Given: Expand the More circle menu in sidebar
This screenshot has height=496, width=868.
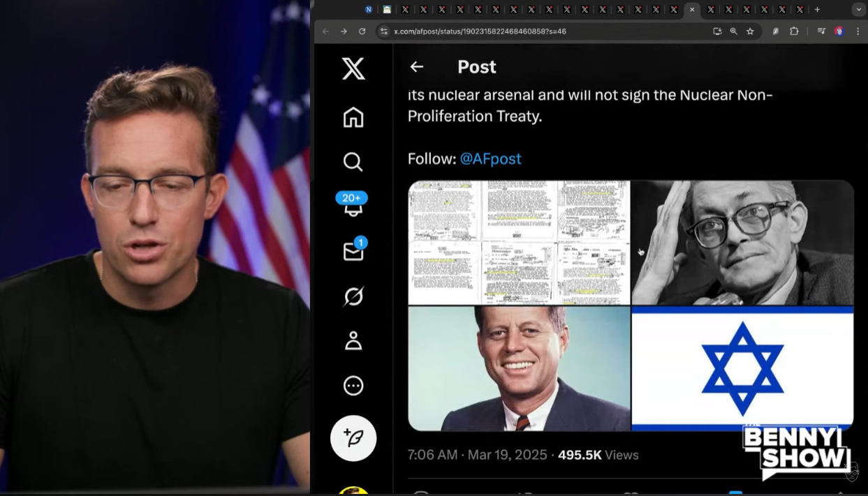Looking at the screenshot, I should pyautogui.click(x=353, y=386).
